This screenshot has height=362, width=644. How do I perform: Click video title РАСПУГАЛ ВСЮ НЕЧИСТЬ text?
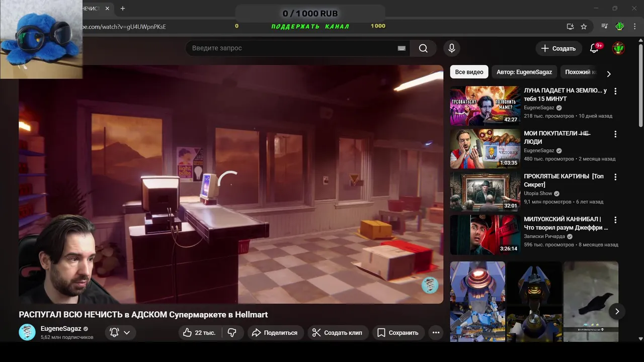tap(143, 315)
